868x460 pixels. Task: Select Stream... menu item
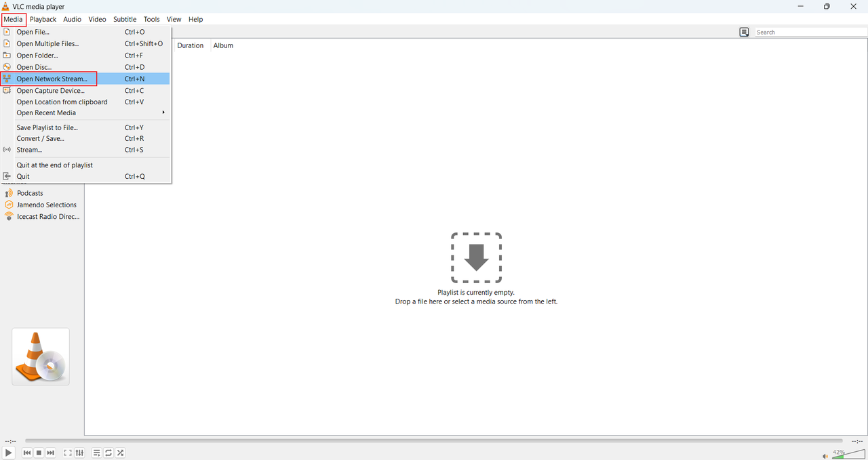[85, 150]
